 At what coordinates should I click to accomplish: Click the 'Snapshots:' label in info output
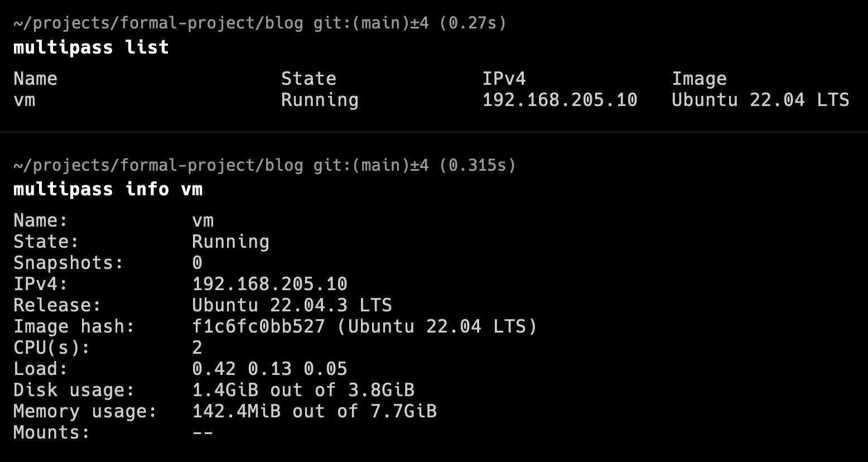click(69, 263)
